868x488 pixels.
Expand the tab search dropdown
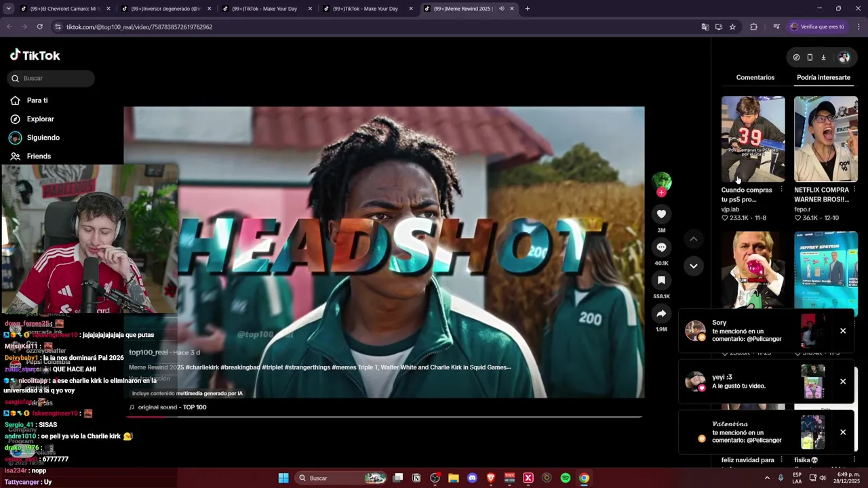click(8, 9)
